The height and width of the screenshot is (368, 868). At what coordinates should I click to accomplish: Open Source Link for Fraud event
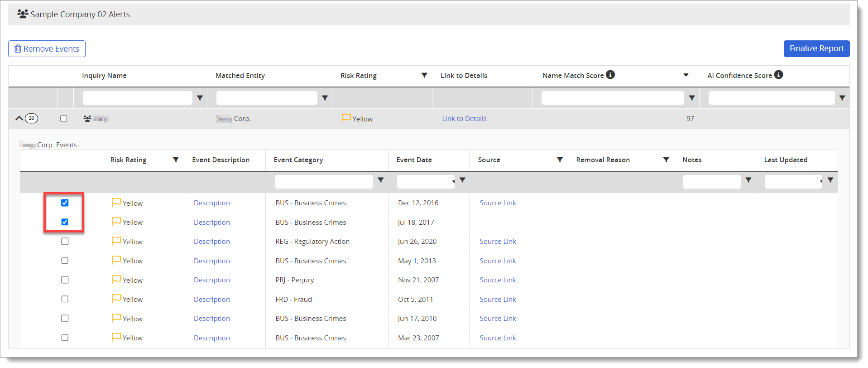(x=498, y=300)
